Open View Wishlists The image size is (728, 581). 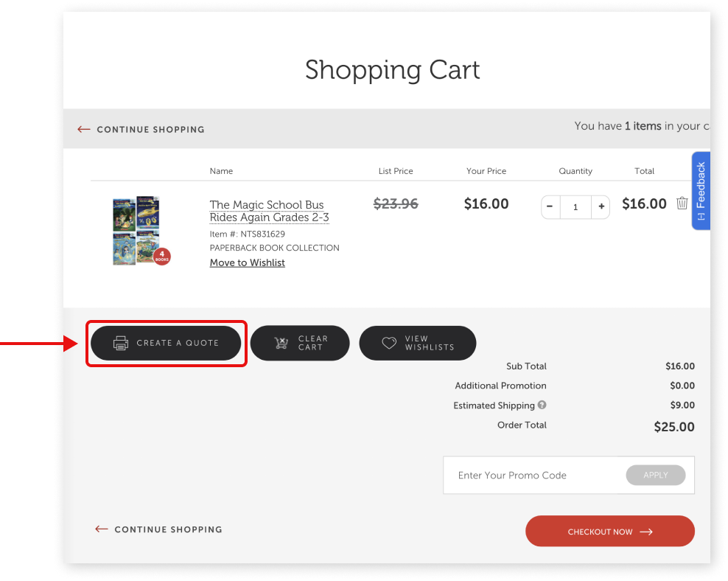[418, 343]
